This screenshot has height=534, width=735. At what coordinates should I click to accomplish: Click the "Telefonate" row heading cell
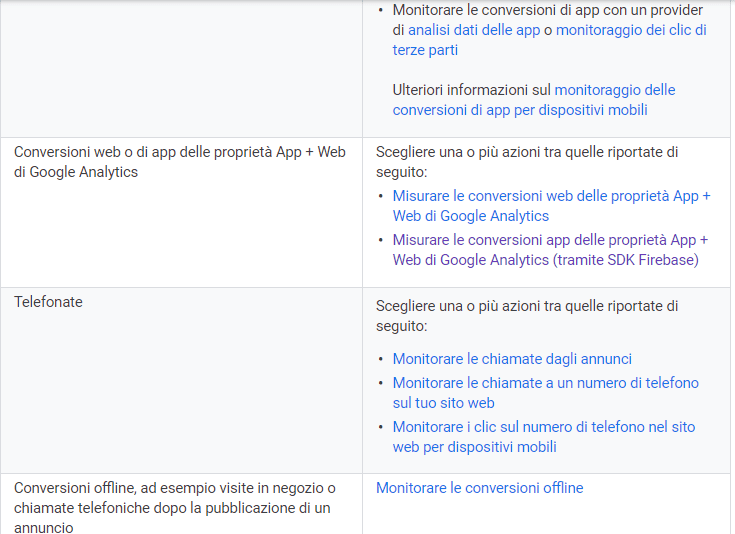coord(48,302)
